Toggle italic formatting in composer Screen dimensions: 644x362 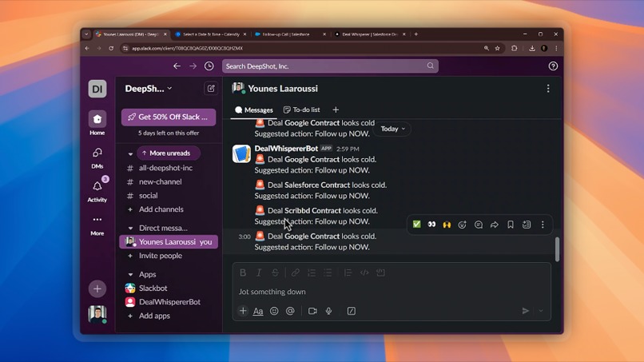tap(259, 272)
